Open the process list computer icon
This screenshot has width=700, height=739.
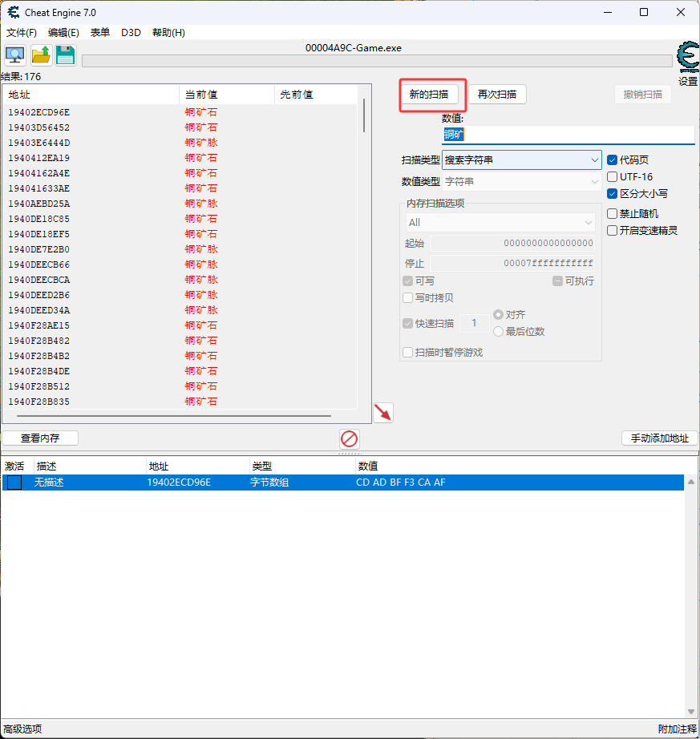[15, 55]
